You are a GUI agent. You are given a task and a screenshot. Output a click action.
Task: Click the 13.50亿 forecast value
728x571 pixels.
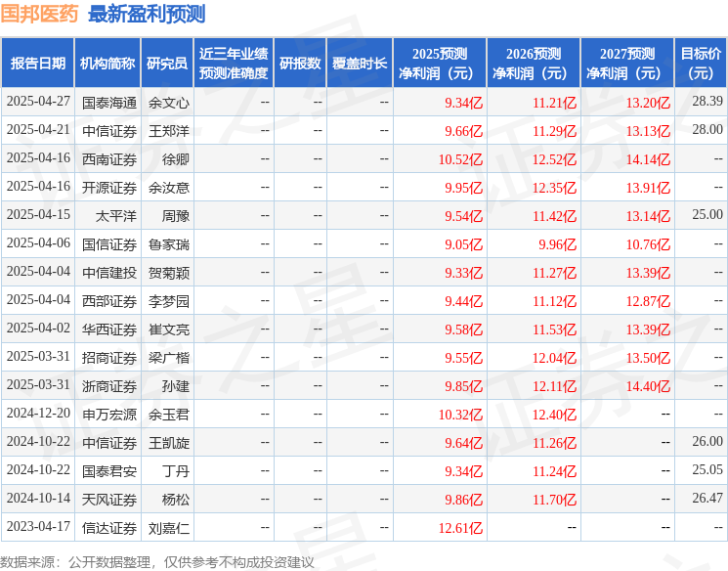click(648, 358)
